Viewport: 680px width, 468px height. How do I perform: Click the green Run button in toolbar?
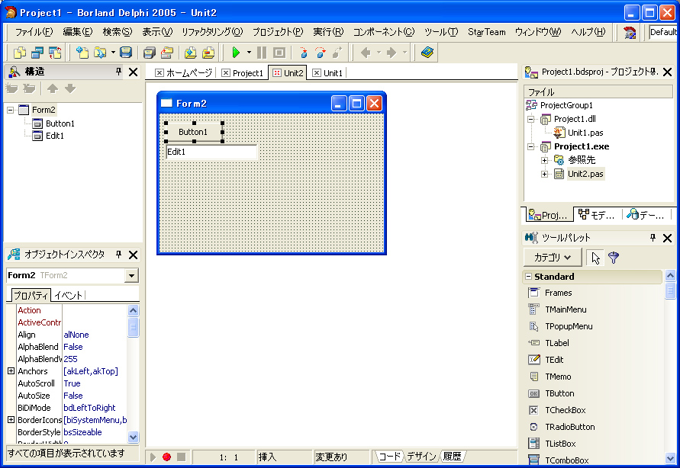(x=236, y=53)
